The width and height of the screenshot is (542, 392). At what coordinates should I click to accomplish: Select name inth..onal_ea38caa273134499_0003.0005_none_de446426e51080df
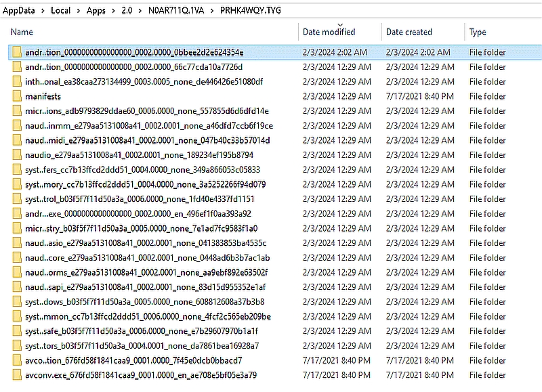pos(144,82)
